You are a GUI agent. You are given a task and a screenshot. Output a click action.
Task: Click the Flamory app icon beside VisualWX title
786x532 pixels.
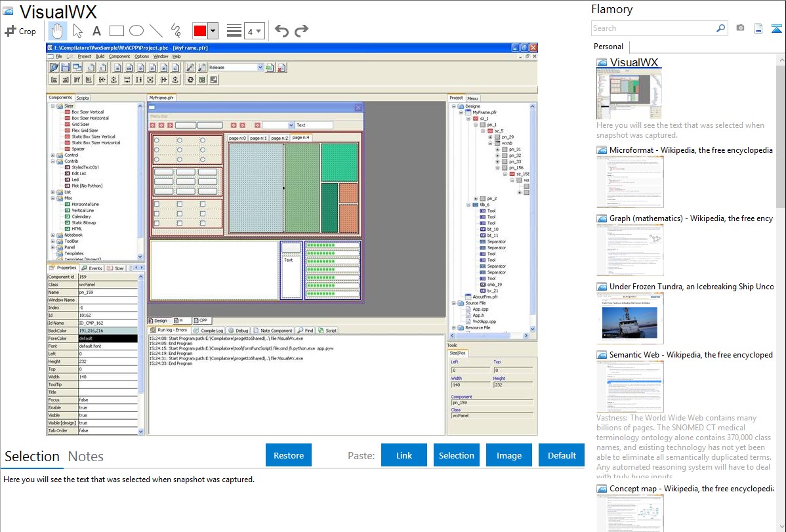pyautogui.click(x=8, y=11)
